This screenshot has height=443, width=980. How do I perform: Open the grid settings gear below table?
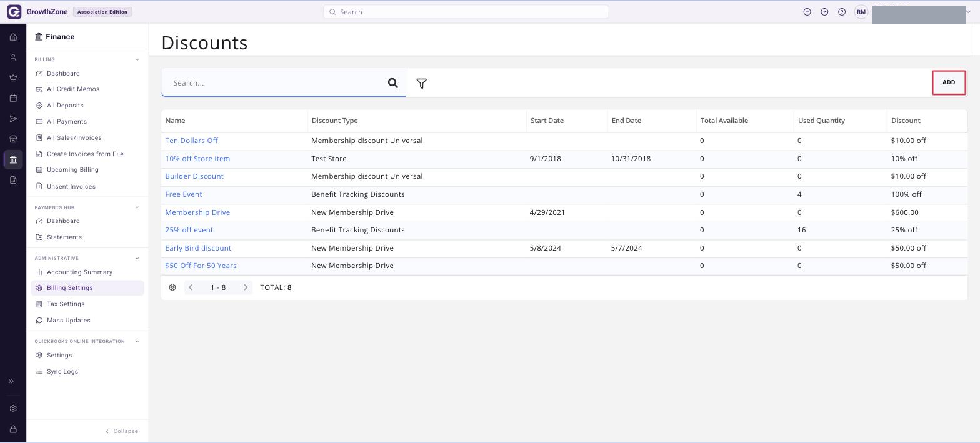tap(172, 287)
